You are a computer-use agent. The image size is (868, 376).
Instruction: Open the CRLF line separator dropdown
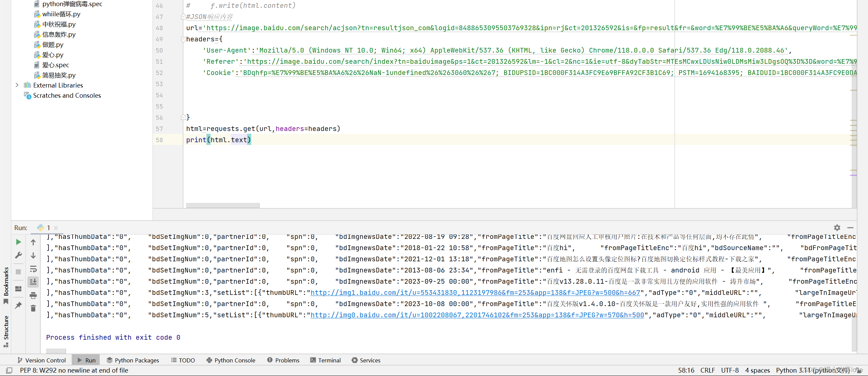tap(707, 370)
